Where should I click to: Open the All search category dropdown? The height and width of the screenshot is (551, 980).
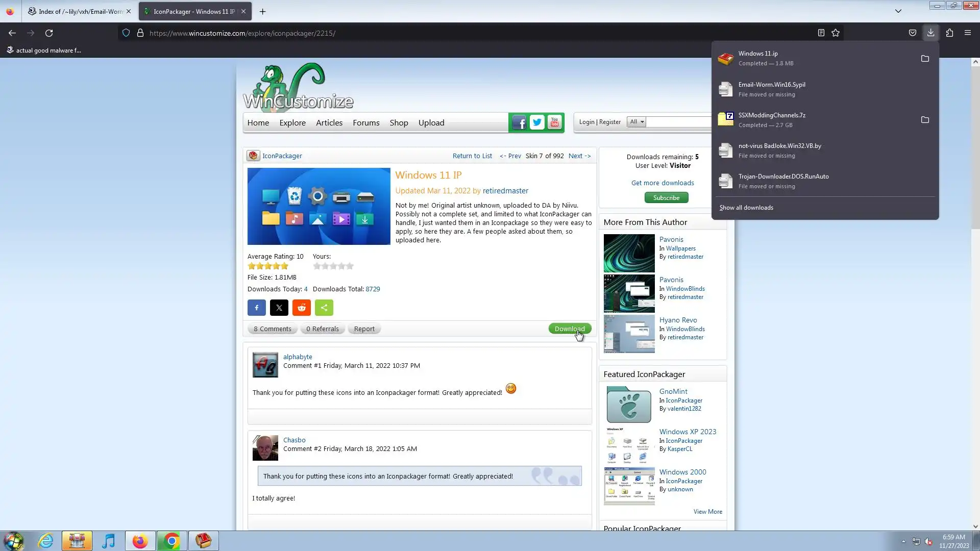636,122
